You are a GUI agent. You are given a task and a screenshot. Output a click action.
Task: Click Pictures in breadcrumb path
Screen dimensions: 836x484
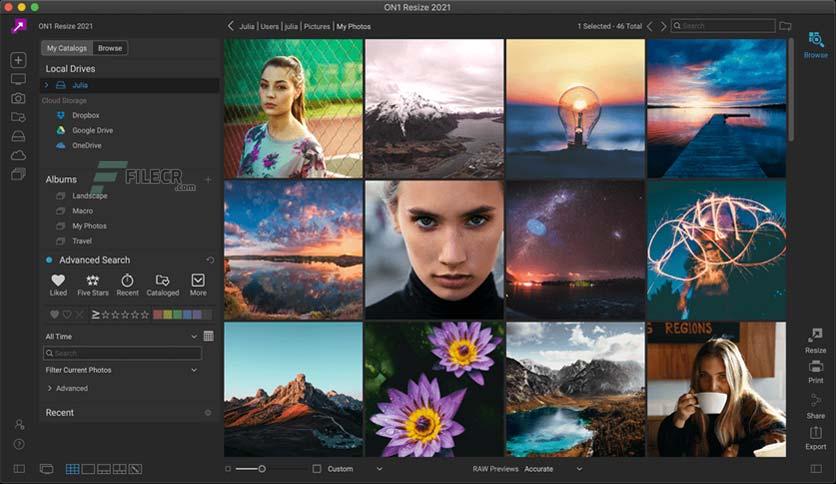(x=317, y=26)
